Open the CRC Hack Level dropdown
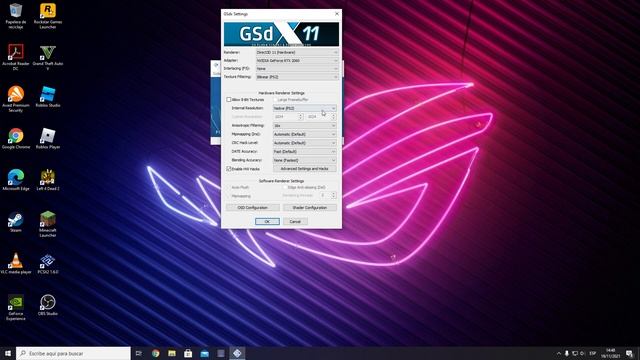Image resolution: width=640 pixels, height=360 pixels. point(304,143)
